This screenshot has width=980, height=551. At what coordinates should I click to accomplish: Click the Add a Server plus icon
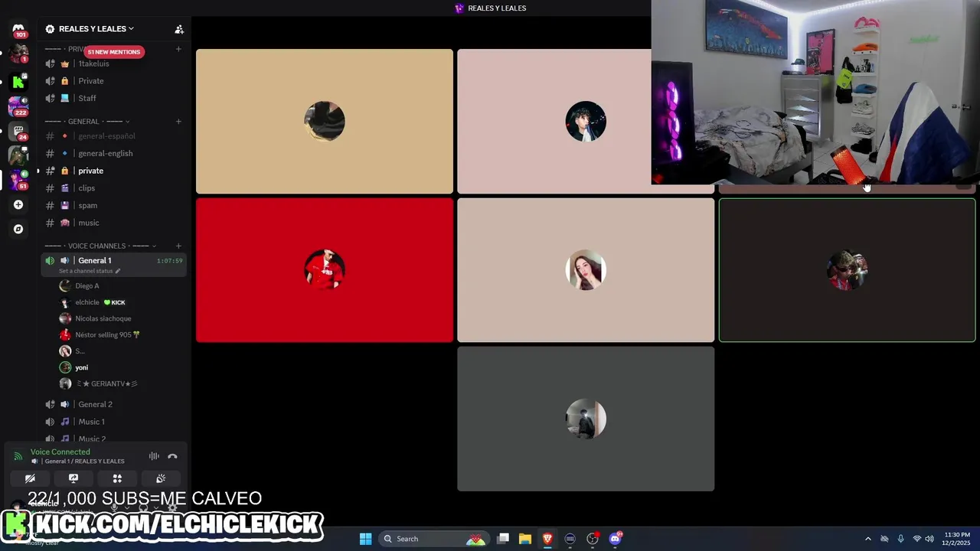[x=18, y=204]
